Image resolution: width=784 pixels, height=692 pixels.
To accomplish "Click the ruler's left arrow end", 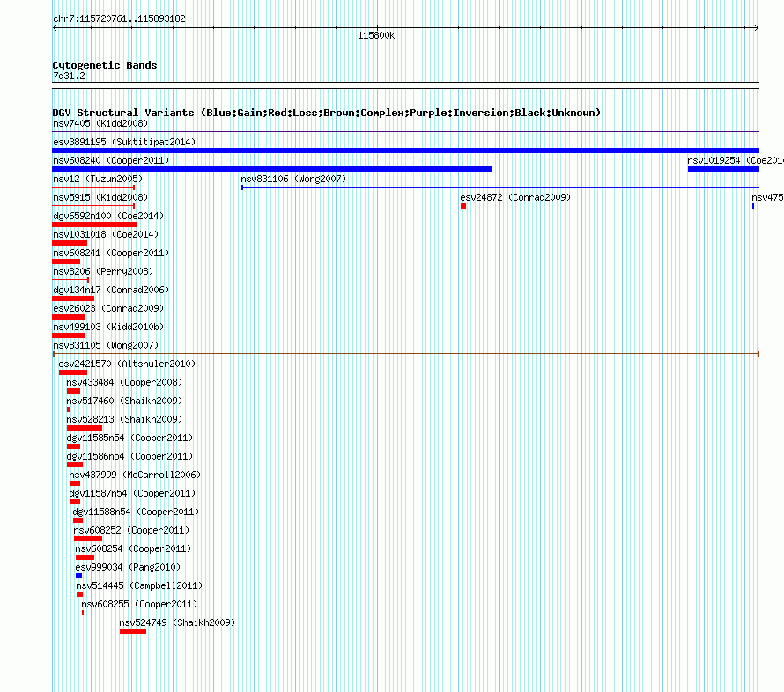I will pyautogui.click(x=55, y=28).
